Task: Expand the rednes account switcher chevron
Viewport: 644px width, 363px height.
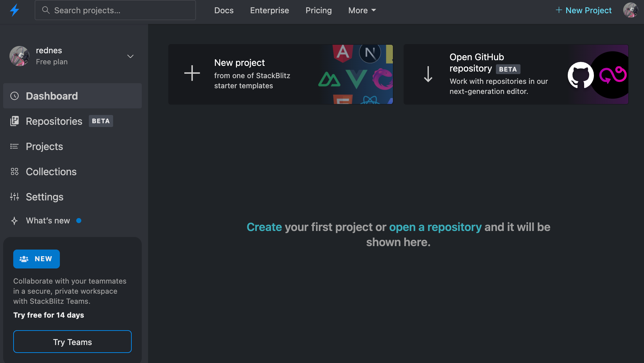Action: pyautogui.click(x=130, y=56)
